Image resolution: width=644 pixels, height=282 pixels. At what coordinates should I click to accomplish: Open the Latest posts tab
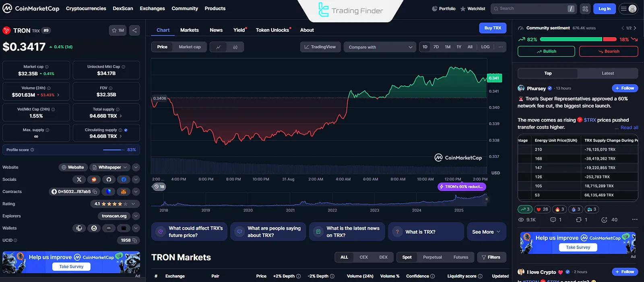pos(608,73)
